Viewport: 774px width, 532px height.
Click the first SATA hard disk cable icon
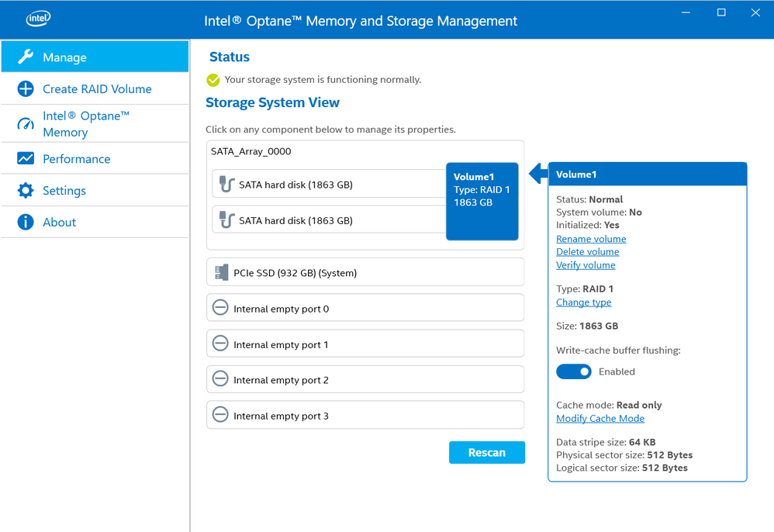(226, 185)
